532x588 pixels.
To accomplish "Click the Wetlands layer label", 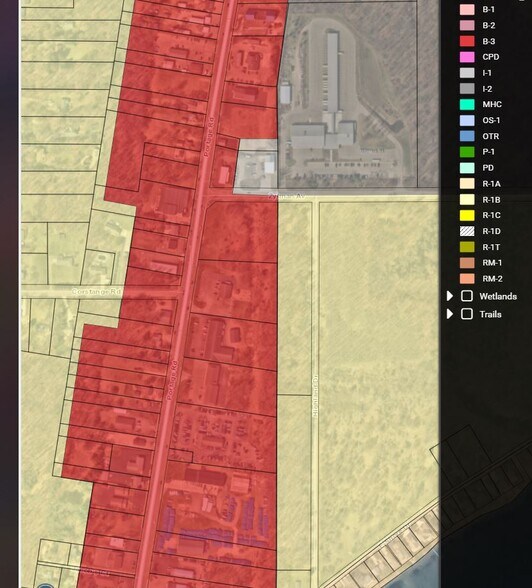I will (x=498, y=296).
